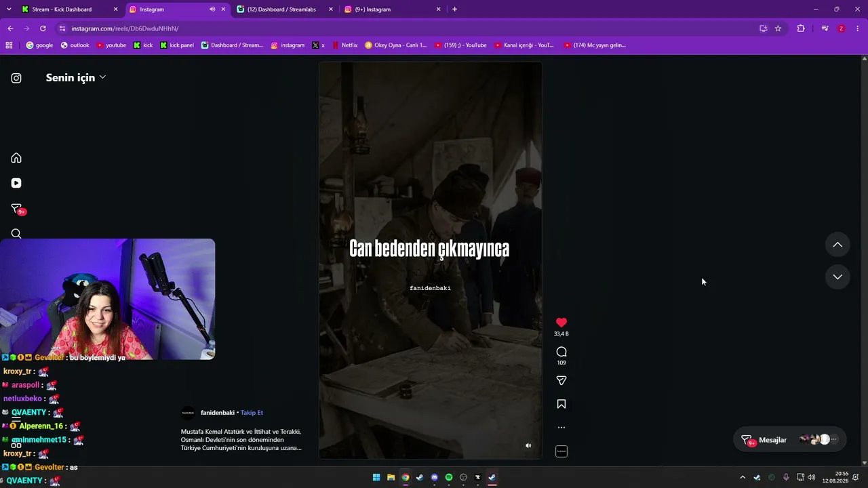Close the 'Stream - Kick Dashboard' tab
Viewport: 868px width, 488px height.
tap(115, 9)
